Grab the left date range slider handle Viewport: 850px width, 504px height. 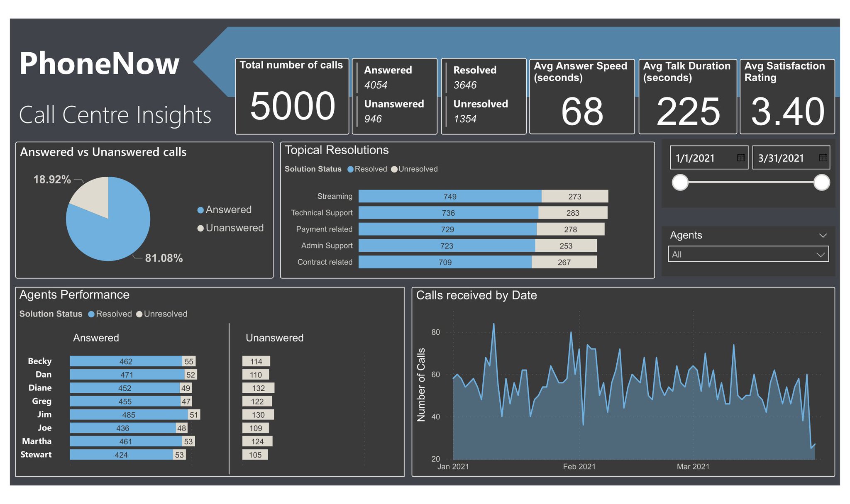[680, 182]
